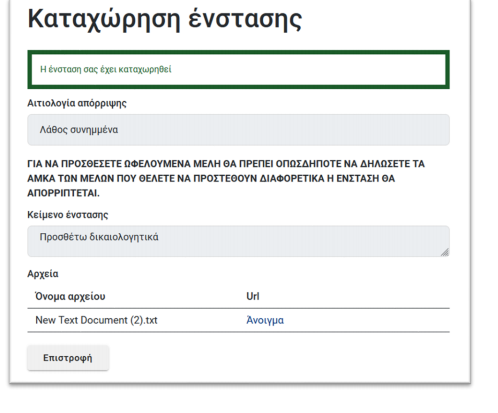498x413 pixels.
Task: Grab the textarea resize handle corner
Action: [445, 252]
